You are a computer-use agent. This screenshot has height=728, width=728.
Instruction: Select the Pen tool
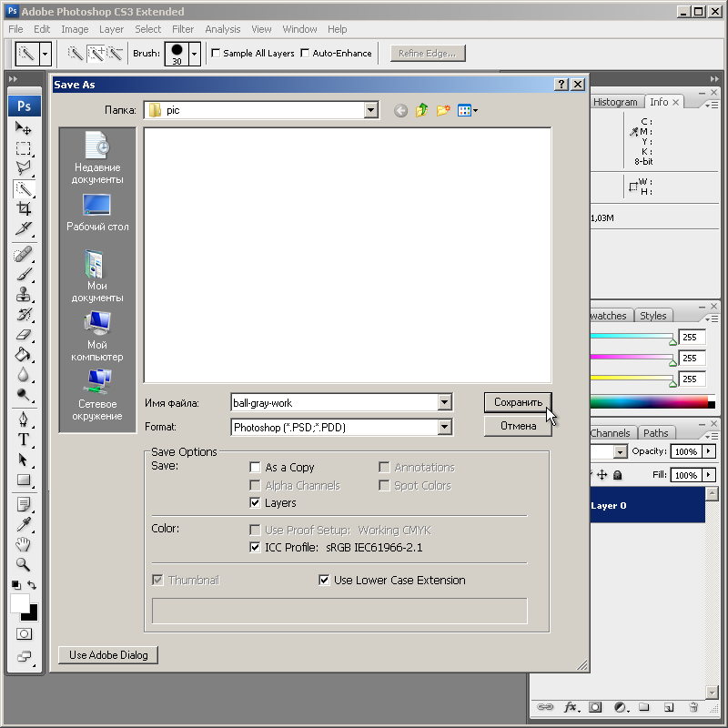[x=24, y=420]
